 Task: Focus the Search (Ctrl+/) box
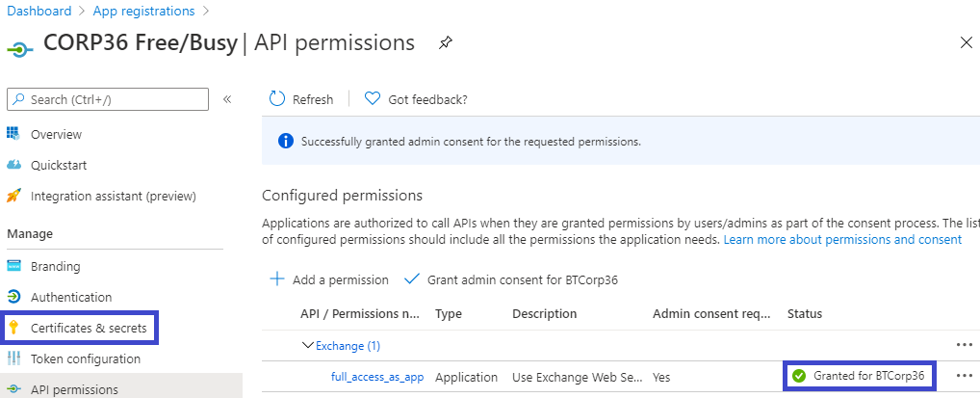click(108, 99)
